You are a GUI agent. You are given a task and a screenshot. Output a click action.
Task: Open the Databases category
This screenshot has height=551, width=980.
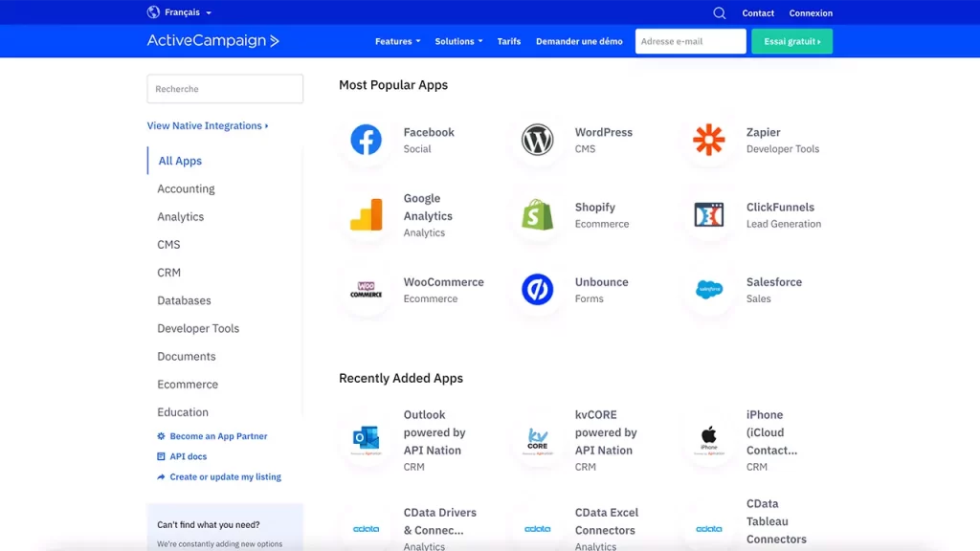point(185,300)
